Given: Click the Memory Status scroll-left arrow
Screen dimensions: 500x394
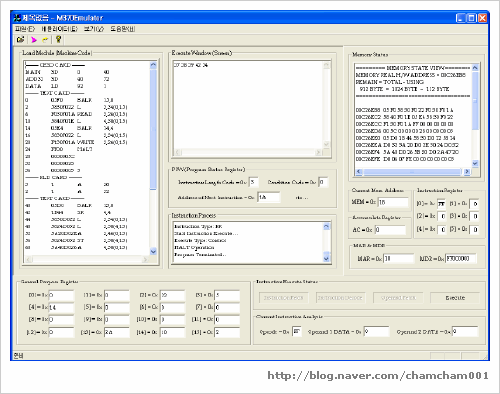Looking at the screenshot, I should [x=359, y=172].
